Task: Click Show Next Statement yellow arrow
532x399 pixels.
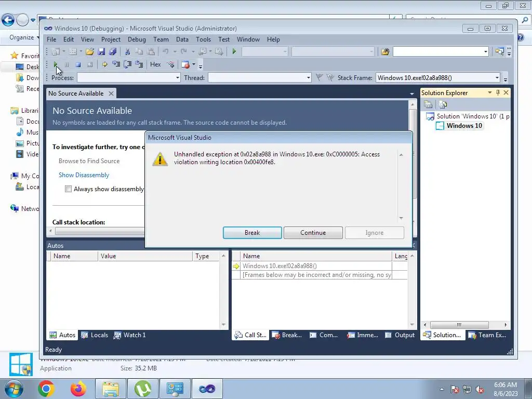Action: tap(104, 64)
